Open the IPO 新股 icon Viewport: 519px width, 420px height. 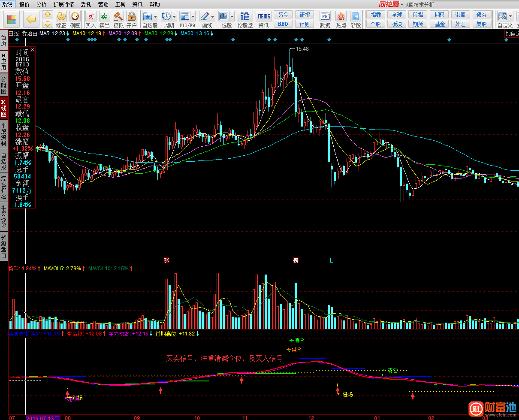(x=356, y=16)
